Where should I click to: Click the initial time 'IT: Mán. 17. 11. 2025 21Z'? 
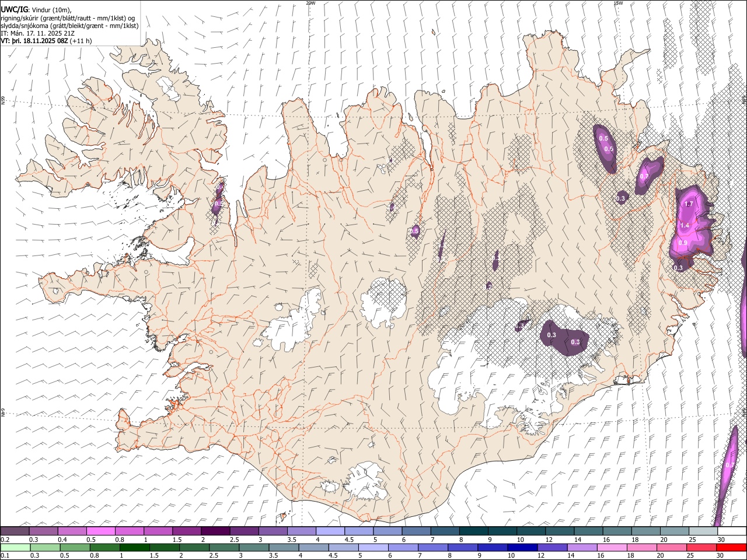38,33
